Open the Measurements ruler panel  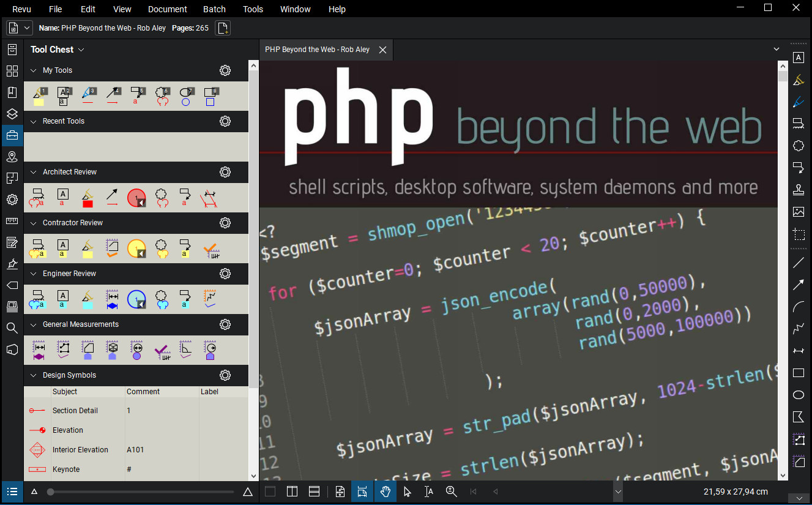point(12,221)
